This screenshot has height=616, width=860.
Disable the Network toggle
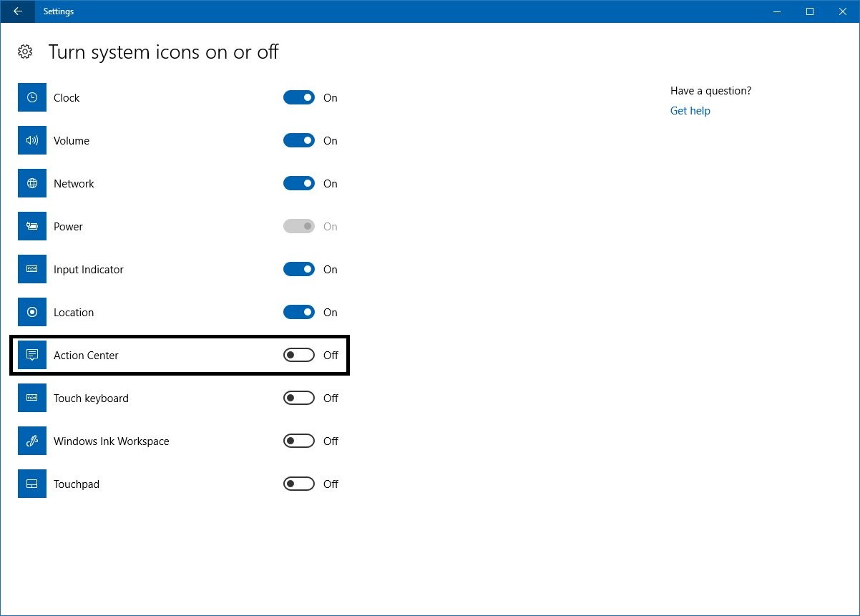coord(299,183)
